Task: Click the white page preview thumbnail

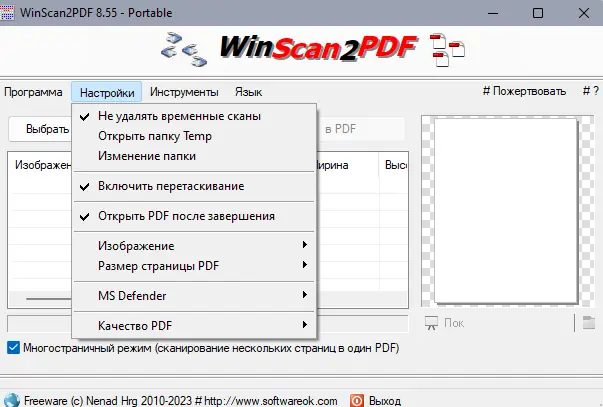Action: tap(506, 210)
